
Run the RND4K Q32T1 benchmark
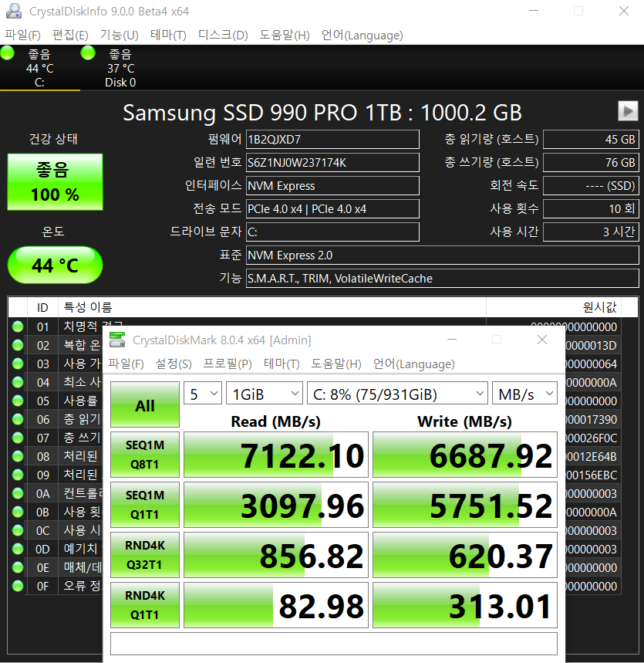coord(145,555)
